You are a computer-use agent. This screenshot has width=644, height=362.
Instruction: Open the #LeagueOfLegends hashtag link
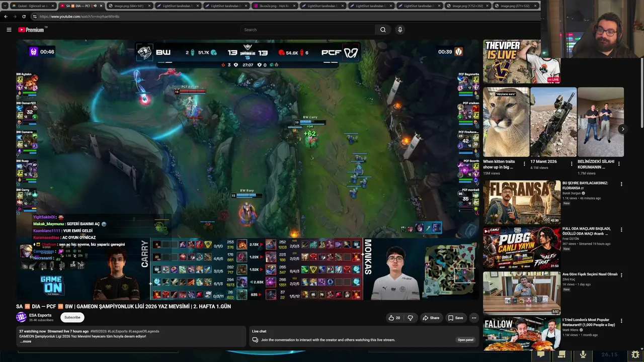click(144, 331)
